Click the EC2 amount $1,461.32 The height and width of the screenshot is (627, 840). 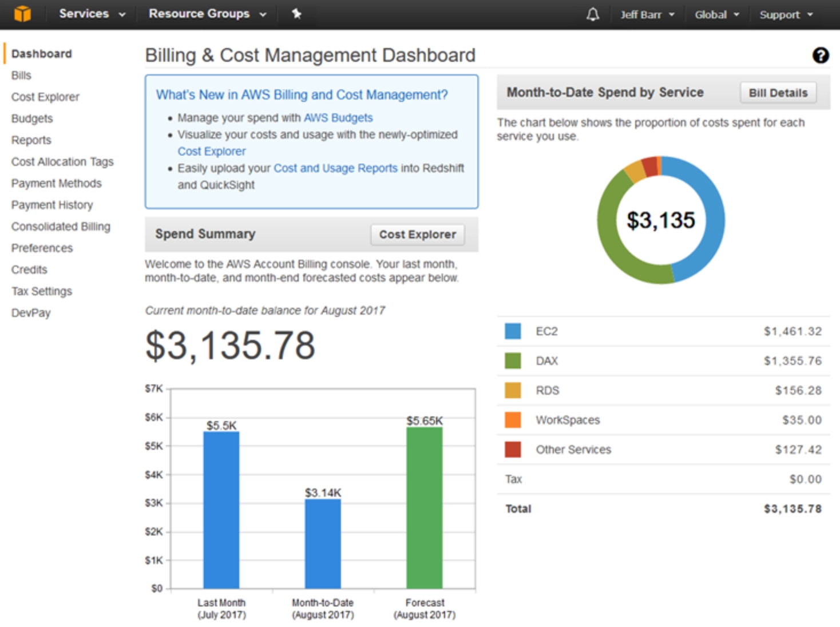793,331
